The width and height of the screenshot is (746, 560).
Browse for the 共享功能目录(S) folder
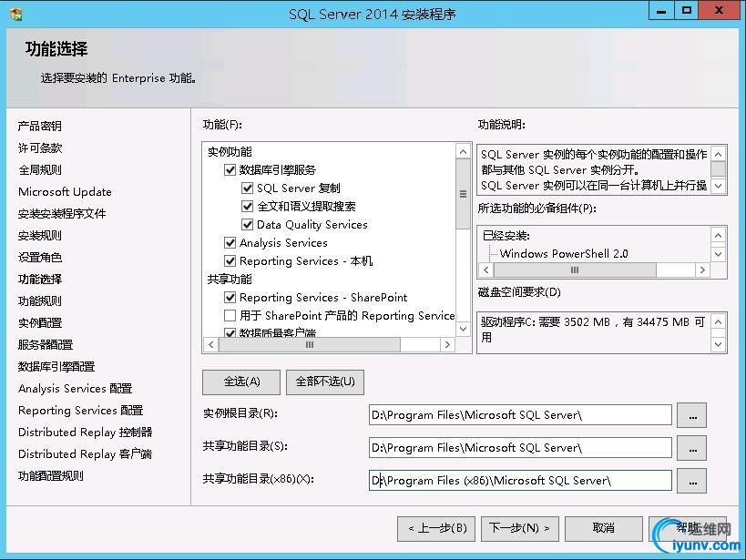click(x=692, y=448)
